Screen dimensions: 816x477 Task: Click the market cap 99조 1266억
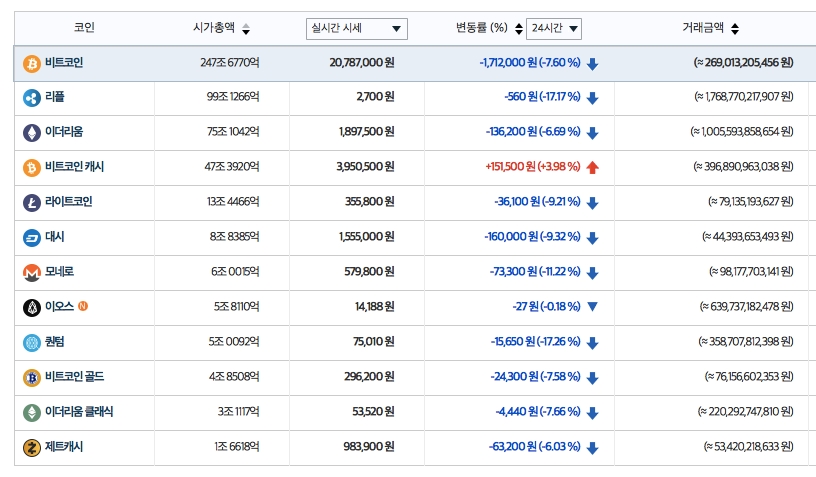(233, 97)
